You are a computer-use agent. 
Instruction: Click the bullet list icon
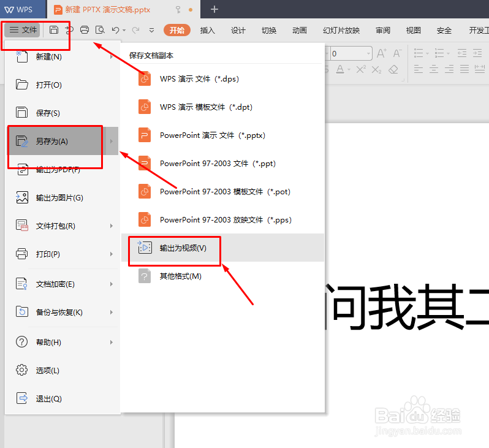click(419, 53)
